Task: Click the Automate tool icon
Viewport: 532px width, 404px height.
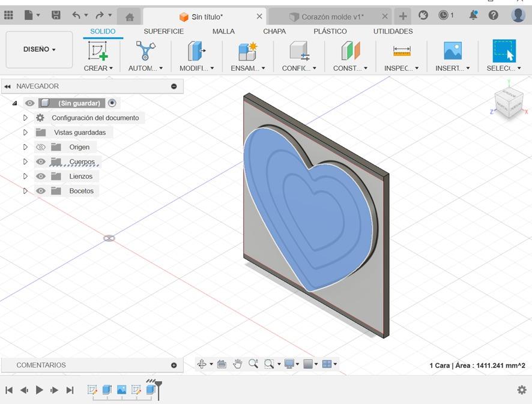Action: [x=145, y=51]
